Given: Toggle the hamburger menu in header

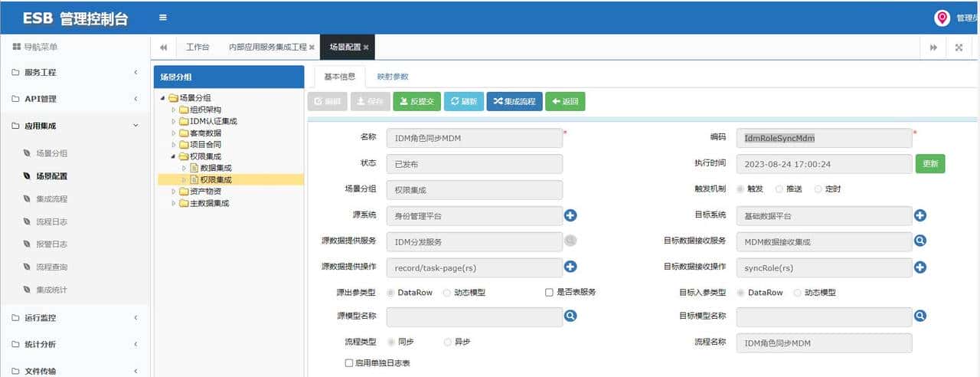Looking at the screenshot, I should [x=163, y=17].
